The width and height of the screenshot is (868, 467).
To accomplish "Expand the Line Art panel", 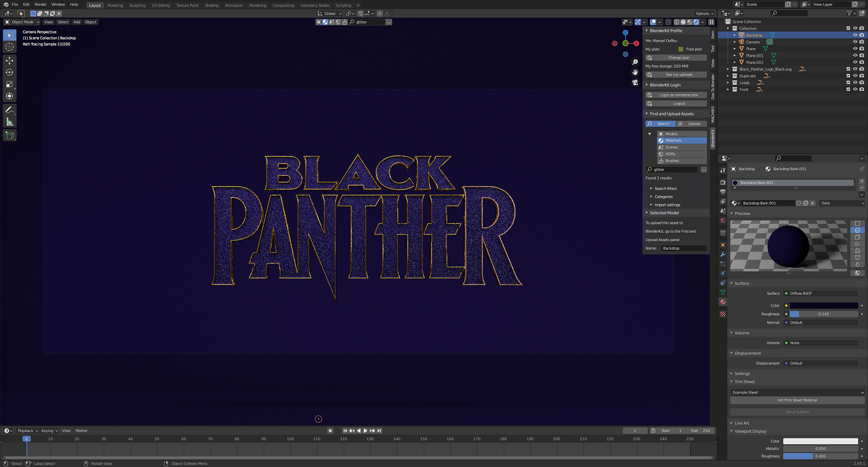I will (x=741, y=423).
